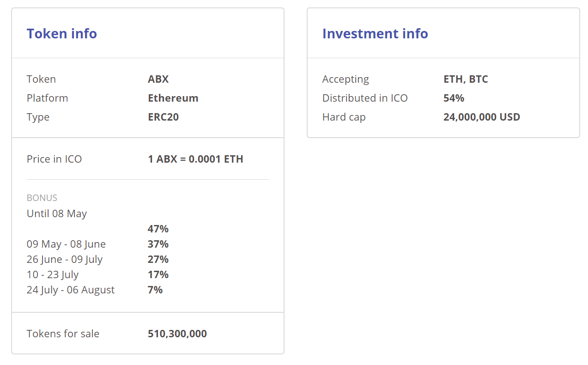The width and height of the screenshot is (588, 365).
Task: Select the Distributed in ICO 54% value
Action: click(454, 98)
